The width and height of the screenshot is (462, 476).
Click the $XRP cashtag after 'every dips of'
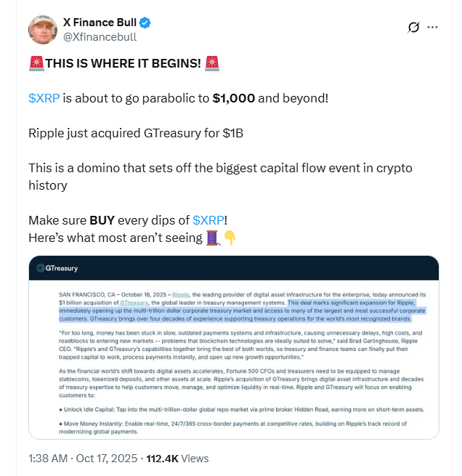click(208, 220)
